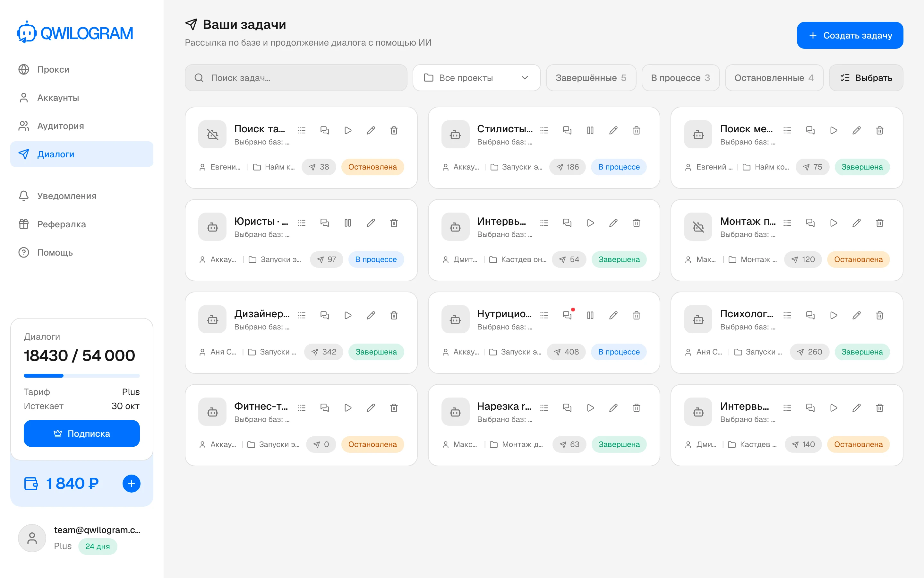
Task: Edit the Нарезка г... task
Action: (613, 408)
